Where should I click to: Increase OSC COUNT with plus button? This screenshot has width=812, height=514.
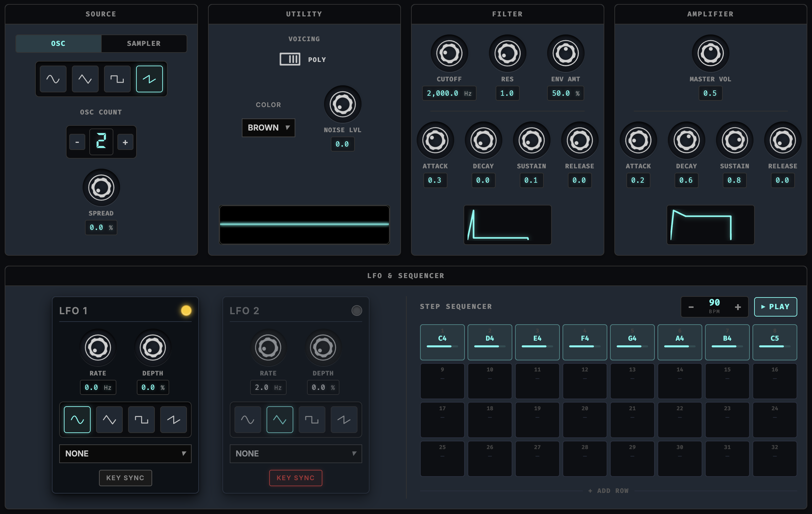[125, 142]
